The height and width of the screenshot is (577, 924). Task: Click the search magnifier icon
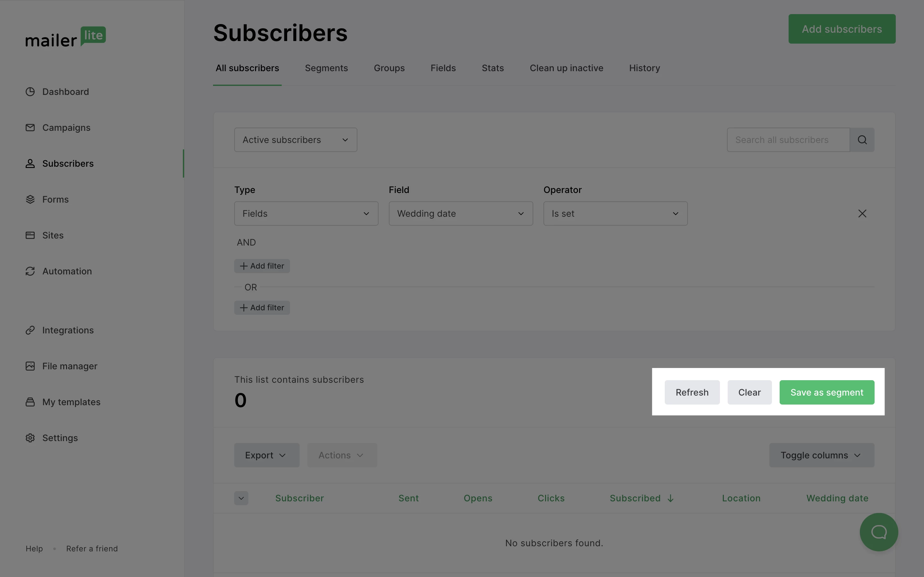862,140
